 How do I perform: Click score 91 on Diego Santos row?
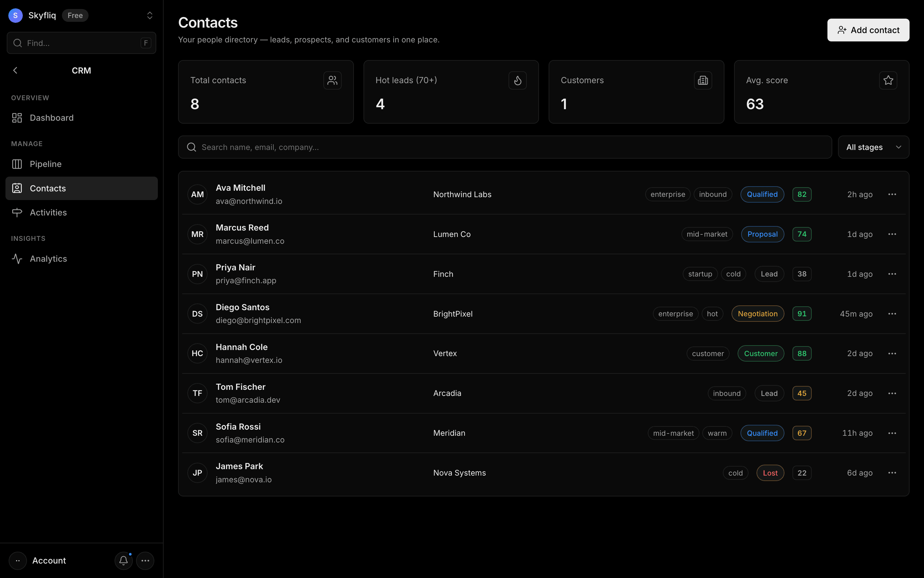pos(802,314)
